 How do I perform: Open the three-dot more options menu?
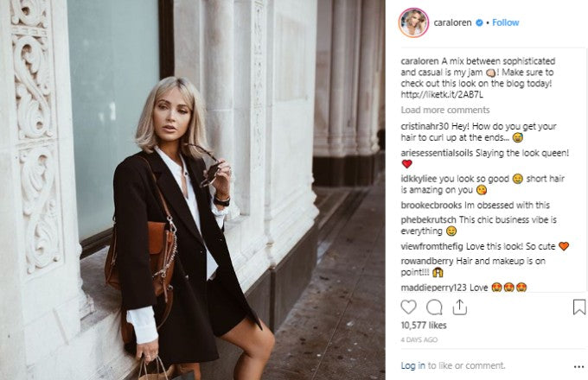(x=578, y=366)
